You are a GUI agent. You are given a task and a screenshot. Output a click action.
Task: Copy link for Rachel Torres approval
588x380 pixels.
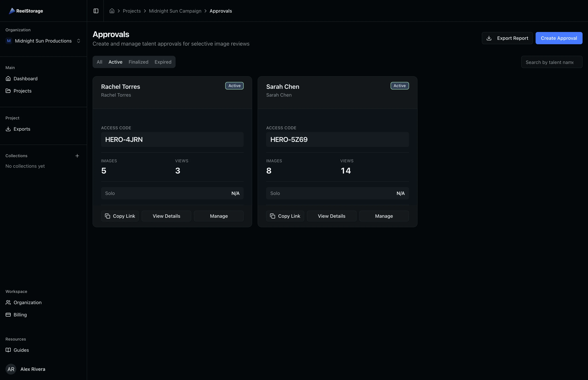coord(120,216)
